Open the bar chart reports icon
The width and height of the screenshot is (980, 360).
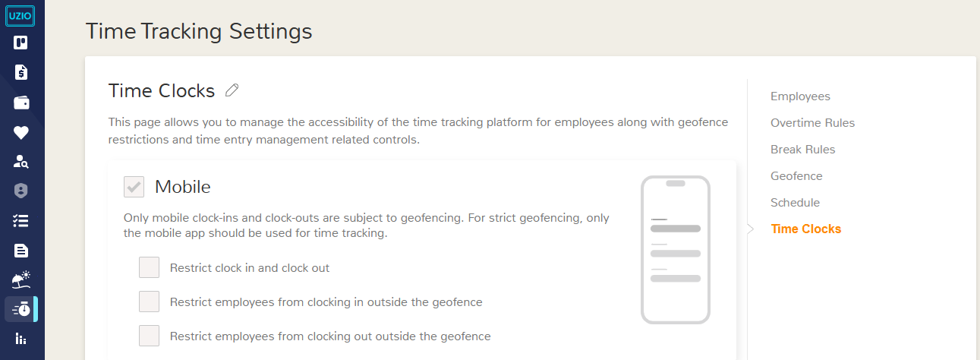[21, 339]
